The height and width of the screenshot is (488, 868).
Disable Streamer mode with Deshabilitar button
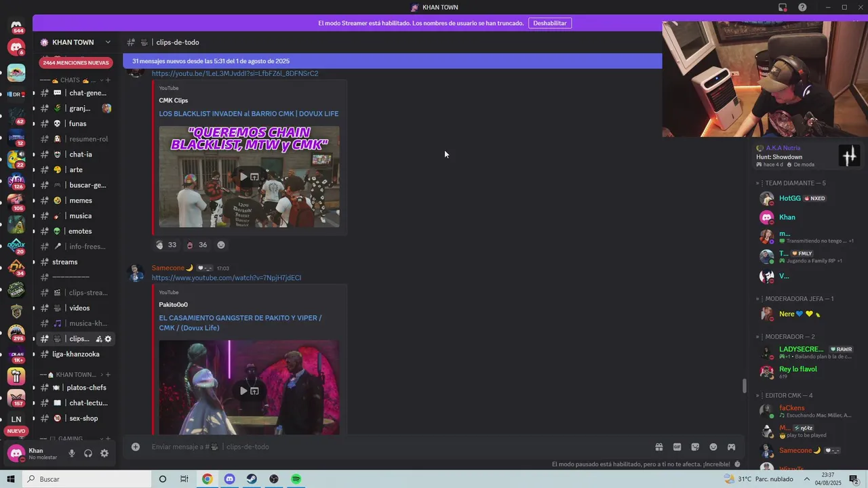coord(549,23)
